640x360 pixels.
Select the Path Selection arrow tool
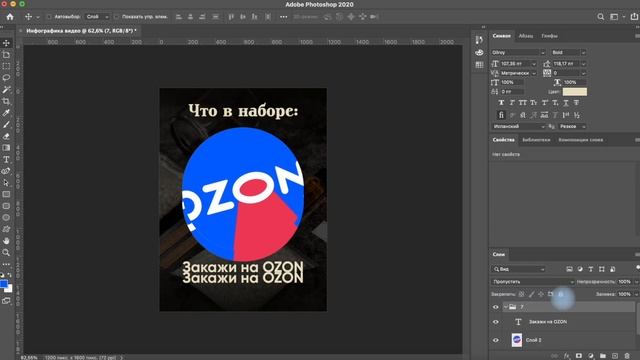pos(6,183)
